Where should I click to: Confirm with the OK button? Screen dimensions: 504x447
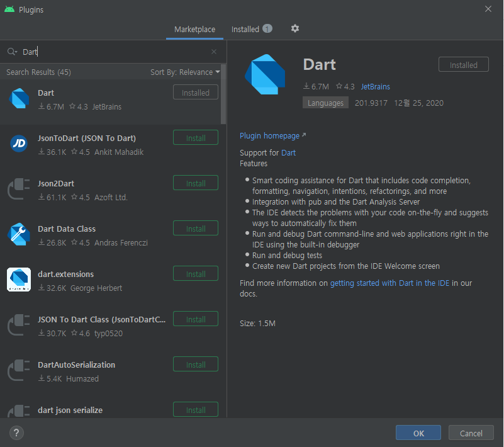click(418, 433)
